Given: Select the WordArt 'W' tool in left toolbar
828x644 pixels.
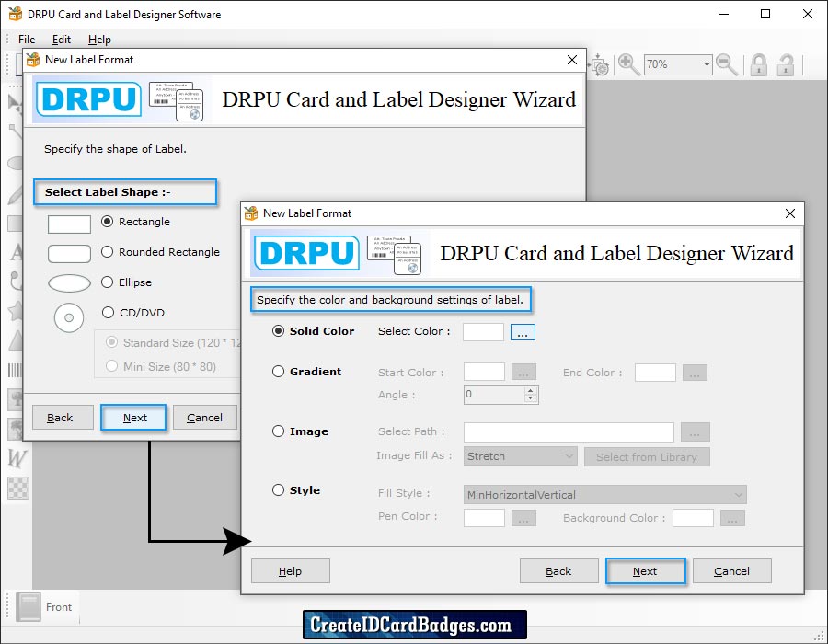Looking at the screenshot, I should [17, 458].
